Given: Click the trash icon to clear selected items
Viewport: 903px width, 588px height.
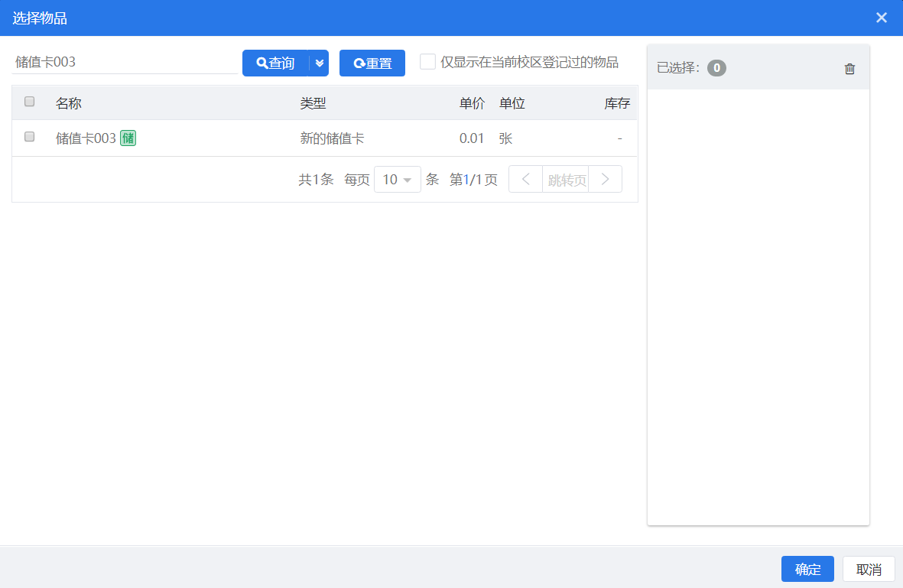Looking at the screenshot, I should click(x=849, y=69).
